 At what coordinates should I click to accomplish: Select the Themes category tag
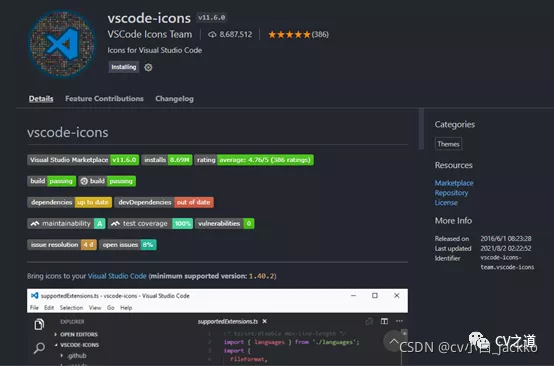pos(448,144)
